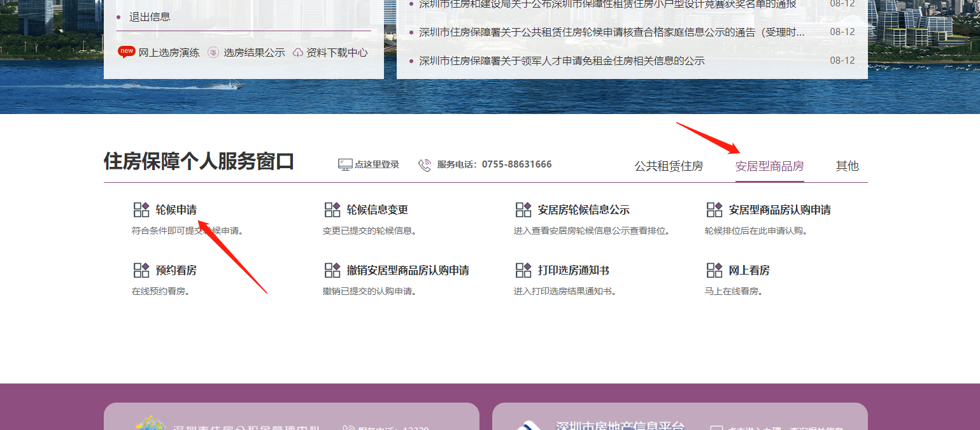Click the phone icon beside 服务电话
This screenshot has height=430, width=980.
425,165
